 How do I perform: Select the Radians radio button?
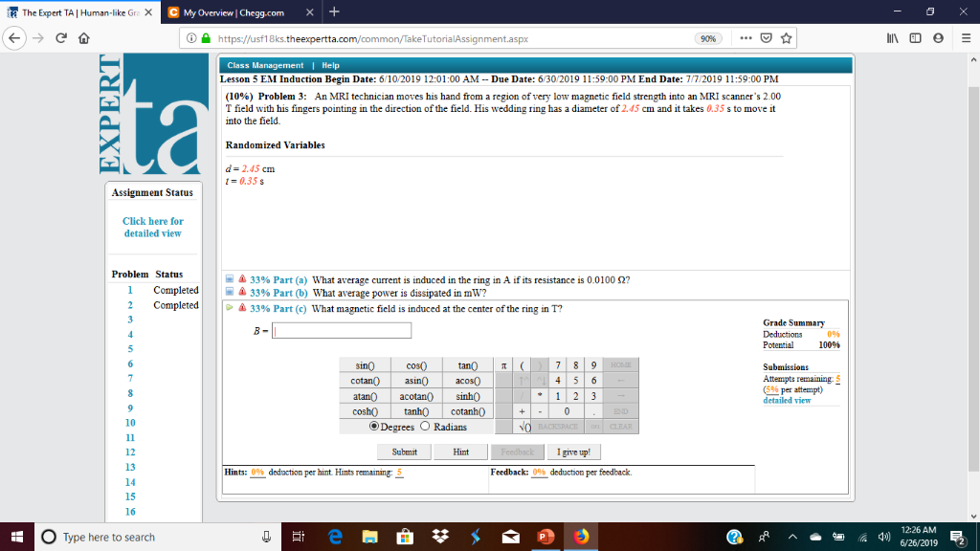coord(426,427)
